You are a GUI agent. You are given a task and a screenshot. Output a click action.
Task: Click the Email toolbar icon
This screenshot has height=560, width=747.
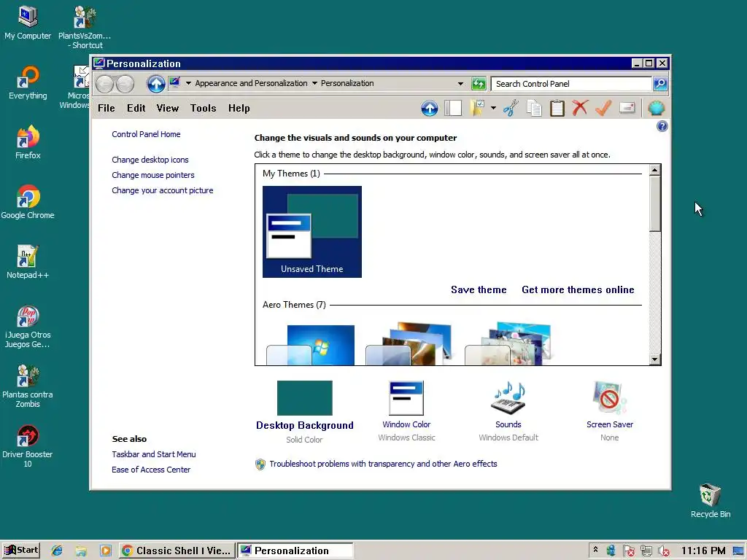point(627,108)
